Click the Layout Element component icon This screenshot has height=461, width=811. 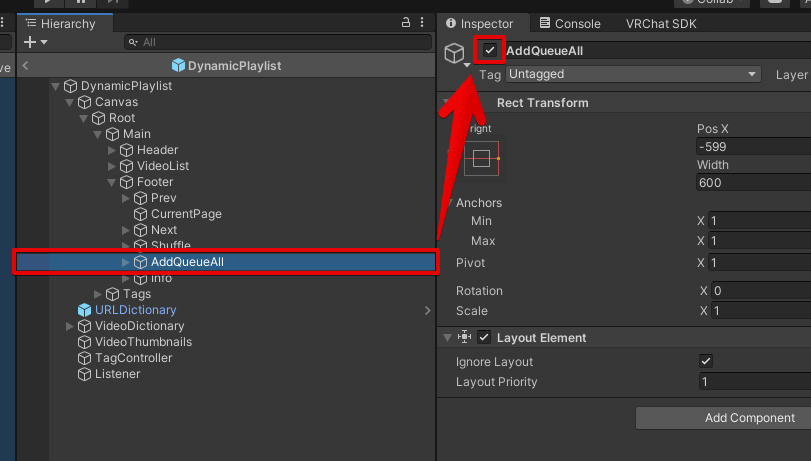coord(464,338)
